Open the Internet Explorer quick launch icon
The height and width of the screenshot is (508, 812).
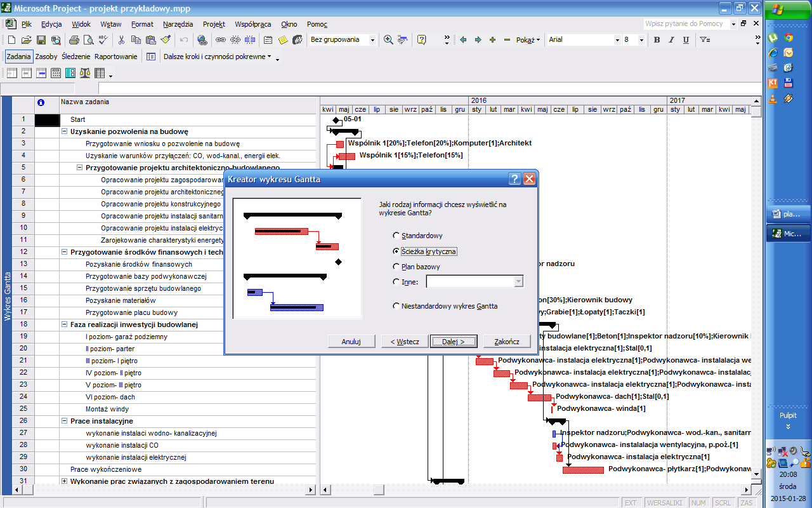click(773, 53)
